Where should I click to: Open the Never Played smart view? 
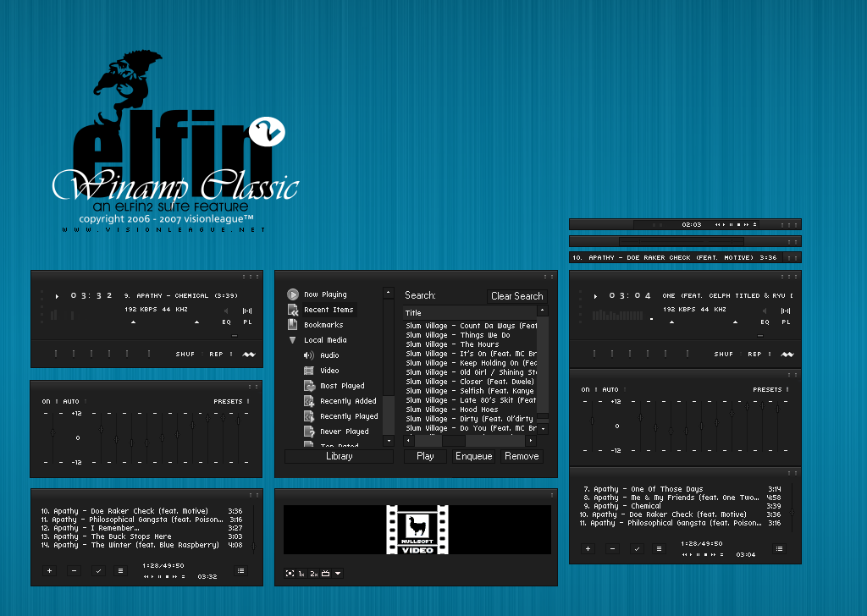tap(336, 432)
